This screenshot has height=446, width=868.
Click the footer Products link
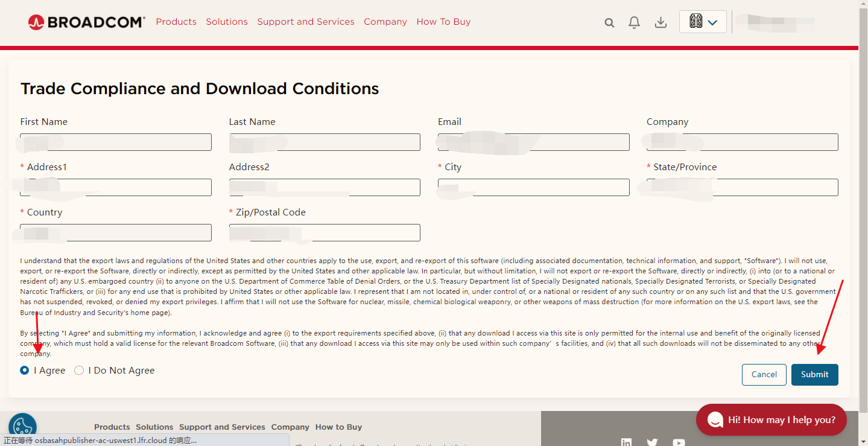coord(112,427)
